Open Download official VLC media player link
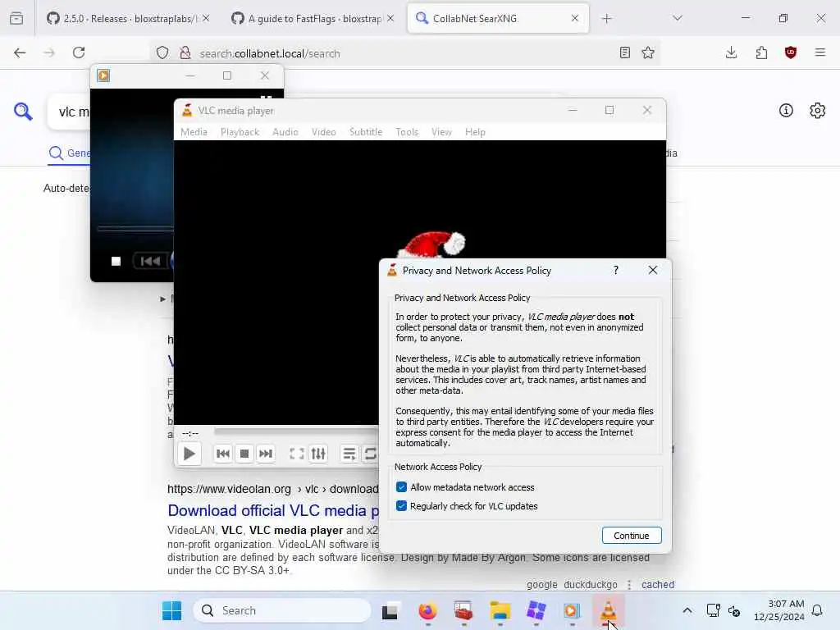 pos(273,510)
